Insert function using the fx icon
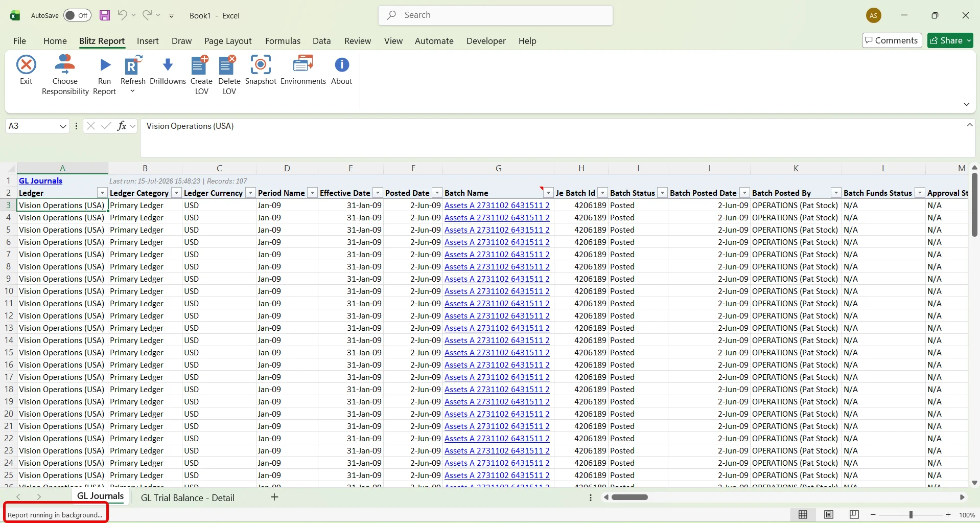 122,126
